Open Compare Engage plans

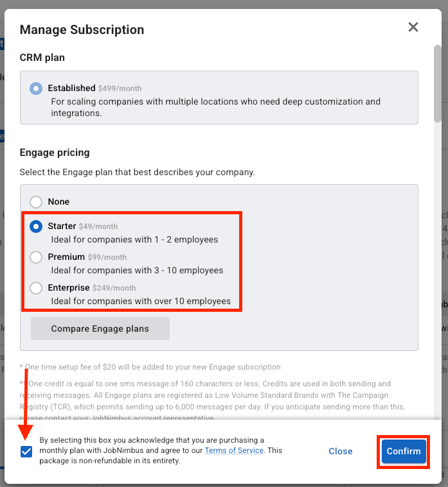(x=100, y=329)
